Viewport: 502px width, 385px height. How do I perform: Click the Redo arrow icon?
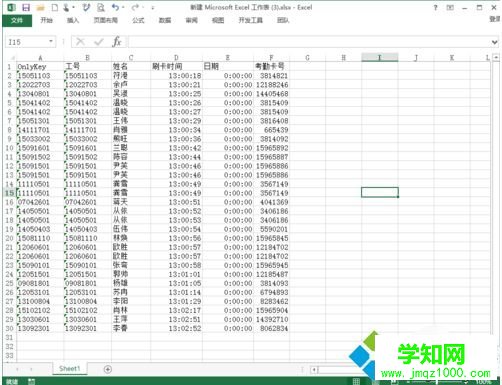[135, 7]
